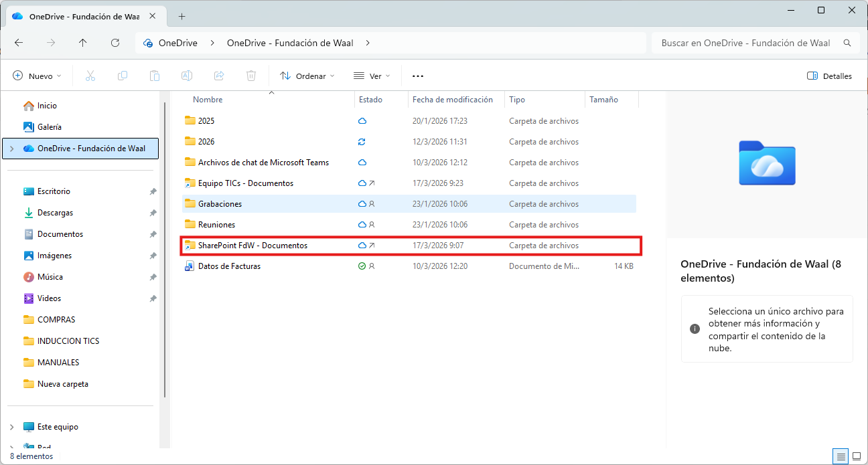Select the Datos de Facturas file name
Viewport: 868px width, 465px height.
pyautogui.click(x=229, y=266)
